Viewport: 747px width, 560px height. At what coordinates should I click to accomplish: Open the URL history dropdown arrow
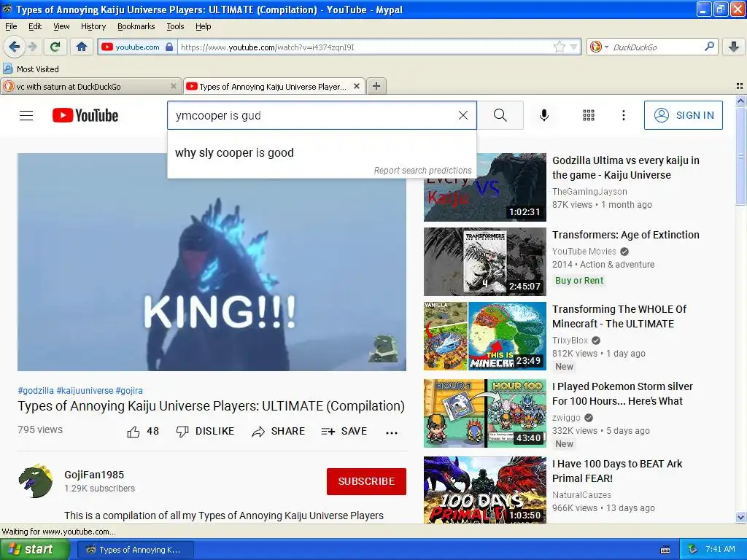tap(573, 47)
